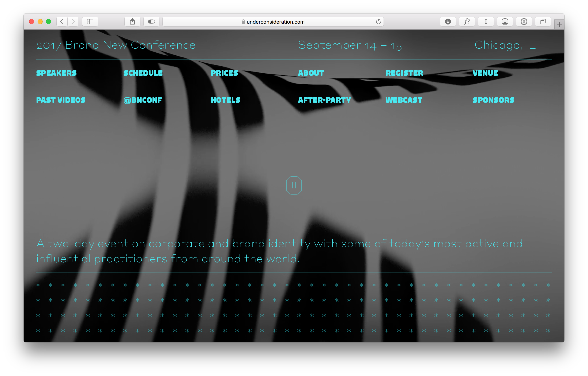Open the 1Password extension icon
The width and height of the screenshot is (588, 376).
[524, 22]
